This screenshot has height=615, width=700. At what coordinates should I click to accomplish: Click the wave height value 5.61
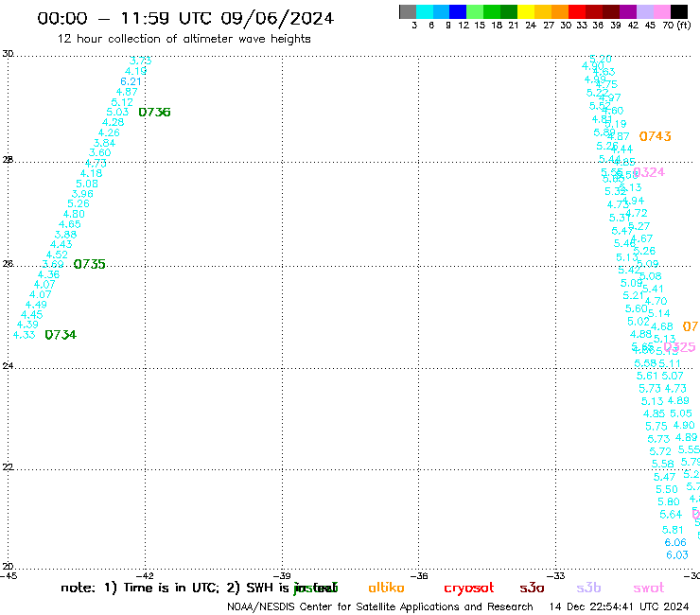click(x=647, y=376)
